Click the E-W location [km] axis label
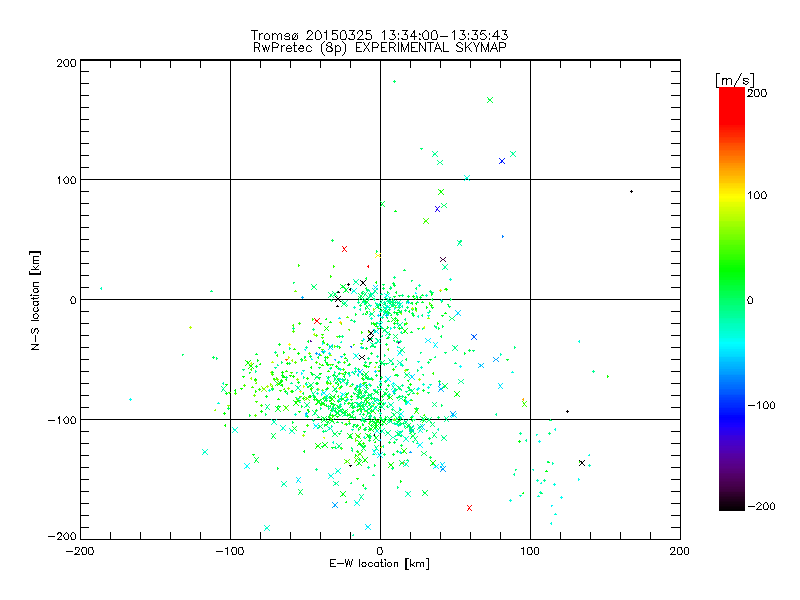The height and width of the screenshot is (600, 800). coord(379,564)
